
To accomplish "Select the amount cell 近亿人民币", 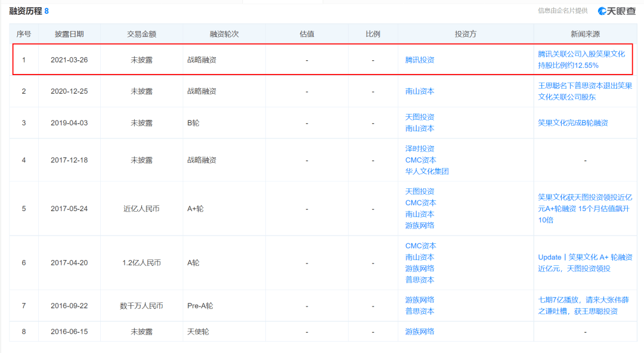I will point(141,209).
